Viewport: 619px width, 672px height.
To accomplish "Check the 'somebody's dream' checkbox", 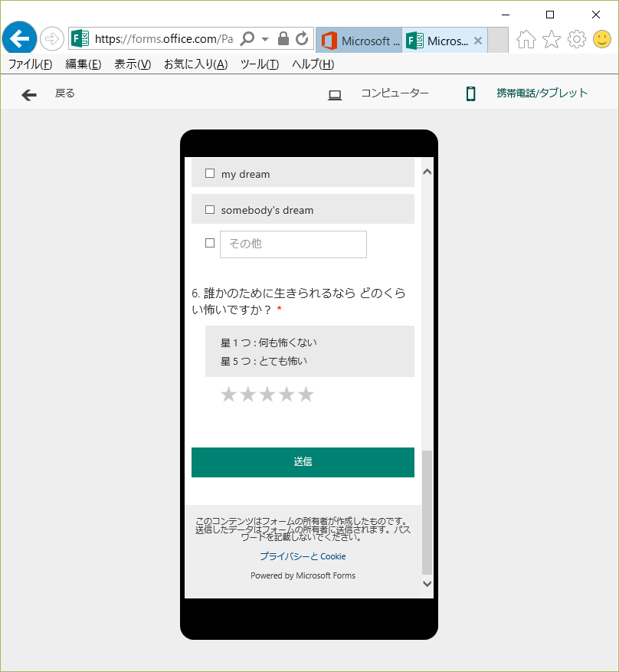I will pos(210,210).
